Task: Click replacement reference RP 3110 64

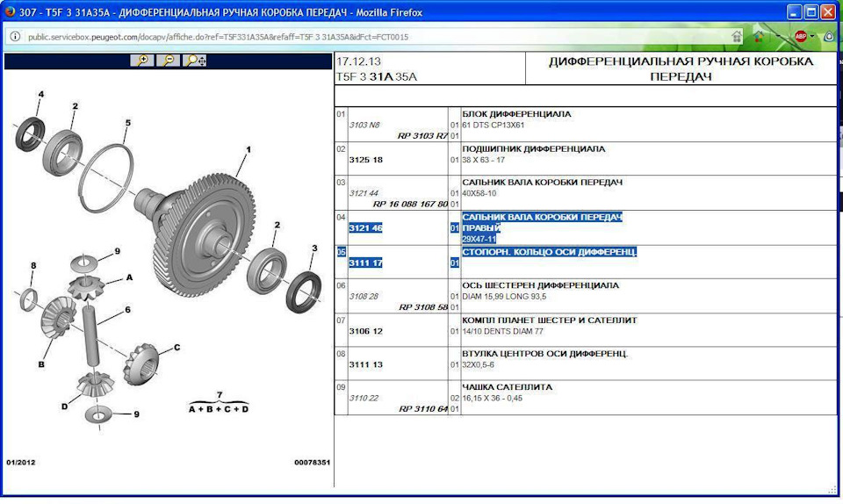Action: coord(423,408)
